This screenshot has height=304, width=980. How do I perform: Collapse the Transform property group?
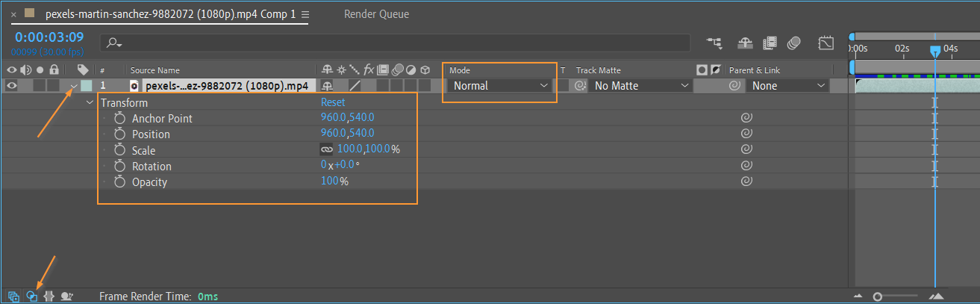90,103
